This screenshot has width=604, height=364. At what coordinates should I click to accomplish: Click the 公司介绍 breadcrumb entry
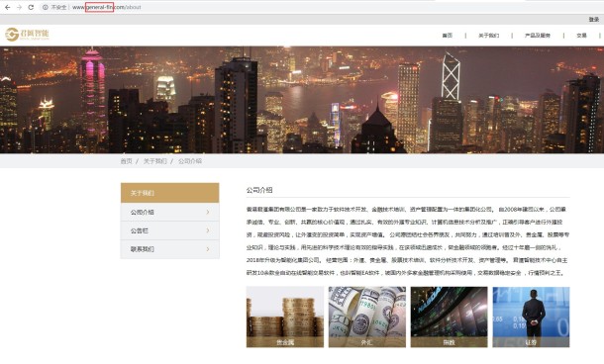coord(189,161)
